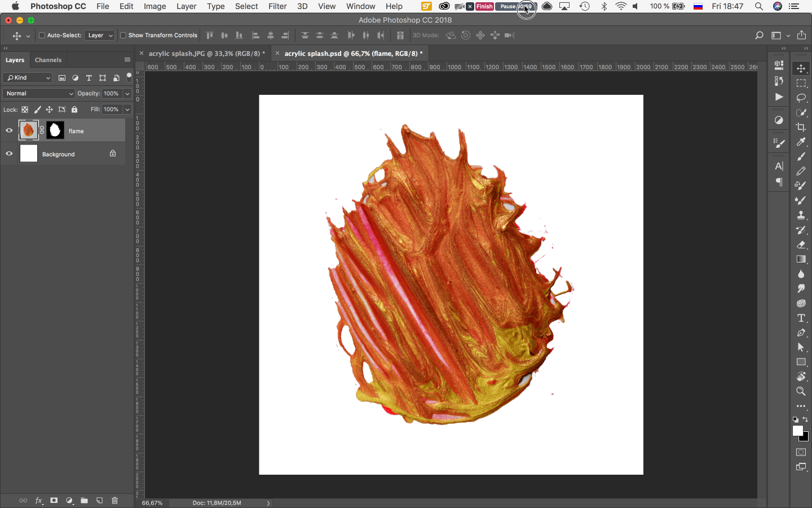This screenshot has height=508, width=812.
Task: Open the Window menu
Action: coord(361,6)
